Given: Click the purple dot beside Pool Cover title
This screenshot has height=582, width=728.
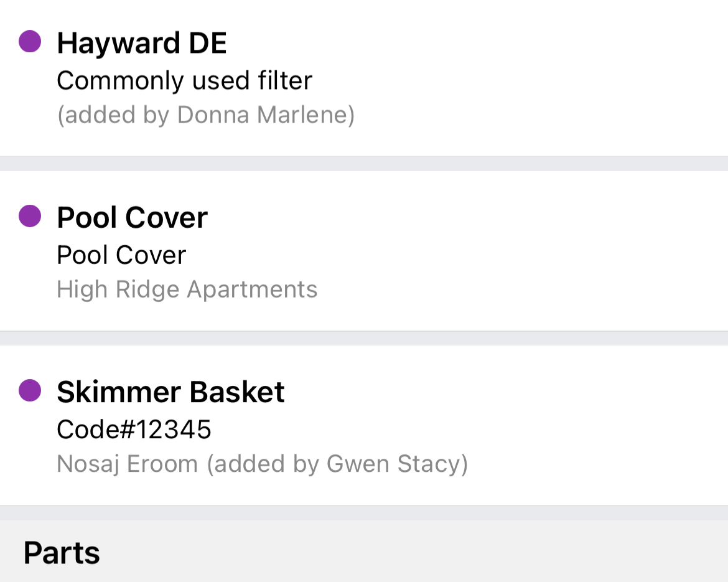Looking at the screenshot, I should (x=30, y=217).
